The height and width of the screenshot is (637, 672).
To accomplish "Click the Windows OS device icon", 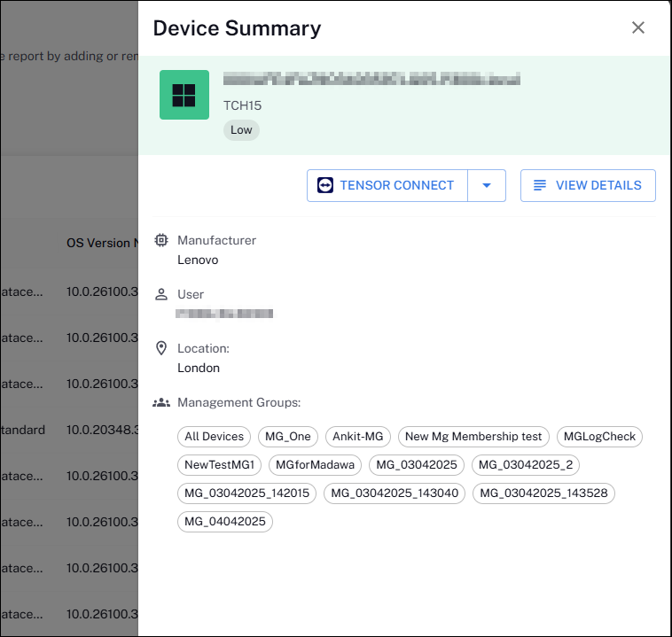I will 184,95.
